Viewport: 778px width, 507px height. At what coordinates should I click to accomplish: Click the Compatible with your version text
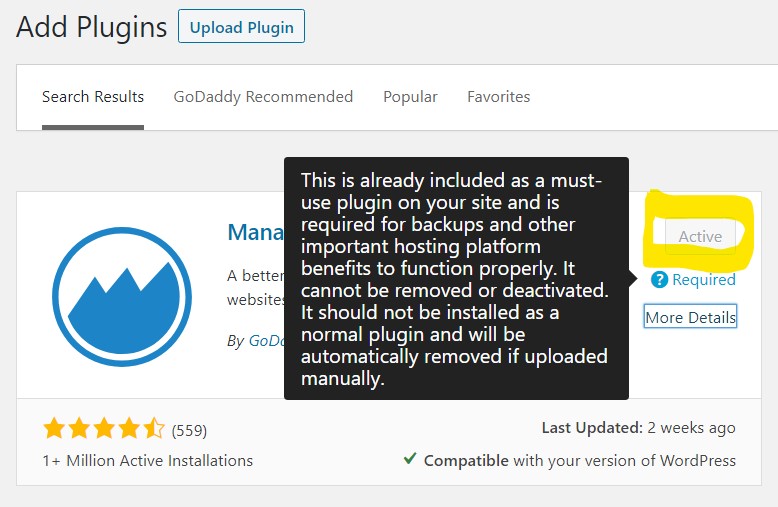(x=580, y=461)
